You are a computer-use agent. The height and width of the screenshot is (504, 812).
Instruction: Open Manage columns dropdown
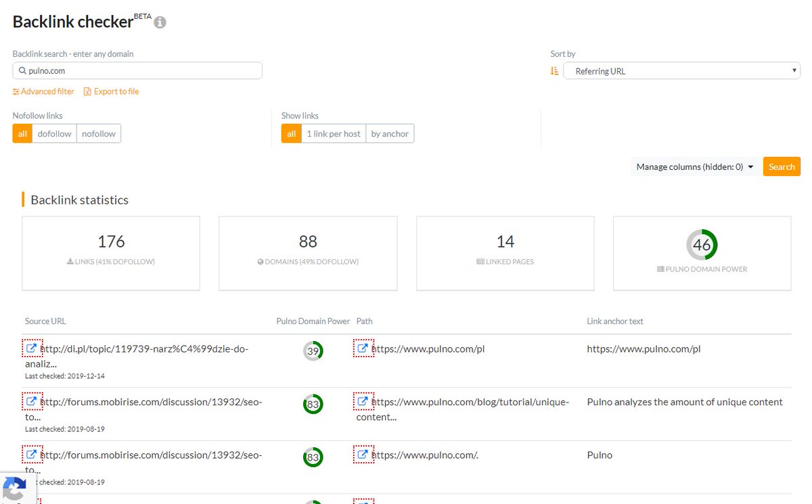tap(695, 166)
